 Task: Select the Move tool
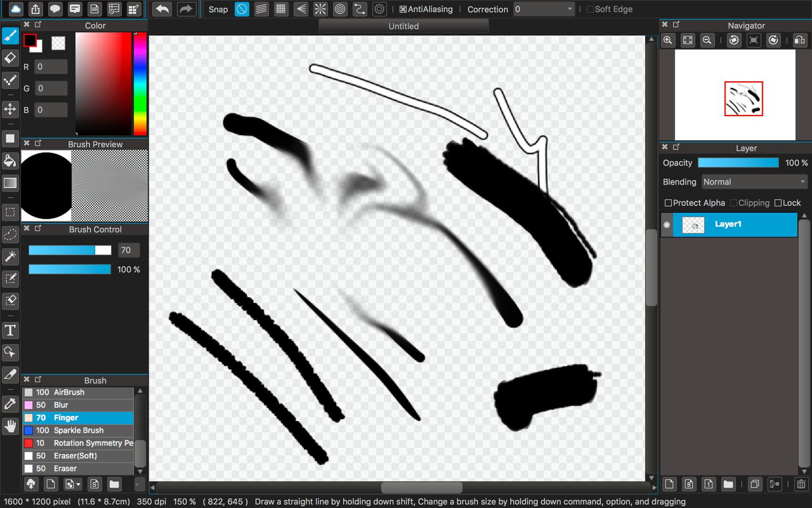pyautogui.click(x=10, y=109)
